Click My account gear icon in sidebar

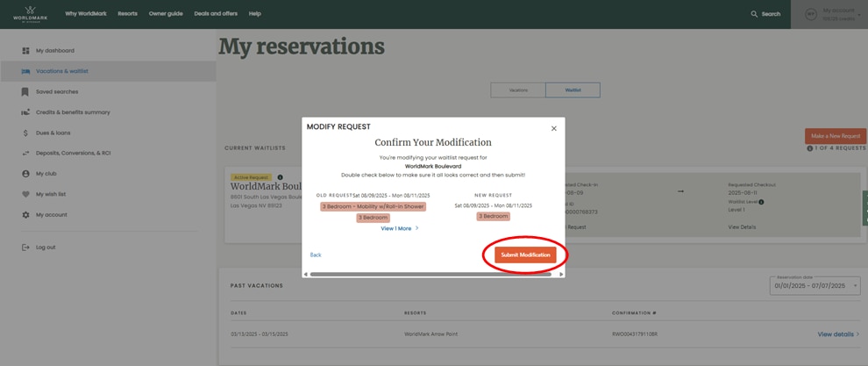[25, 215]
